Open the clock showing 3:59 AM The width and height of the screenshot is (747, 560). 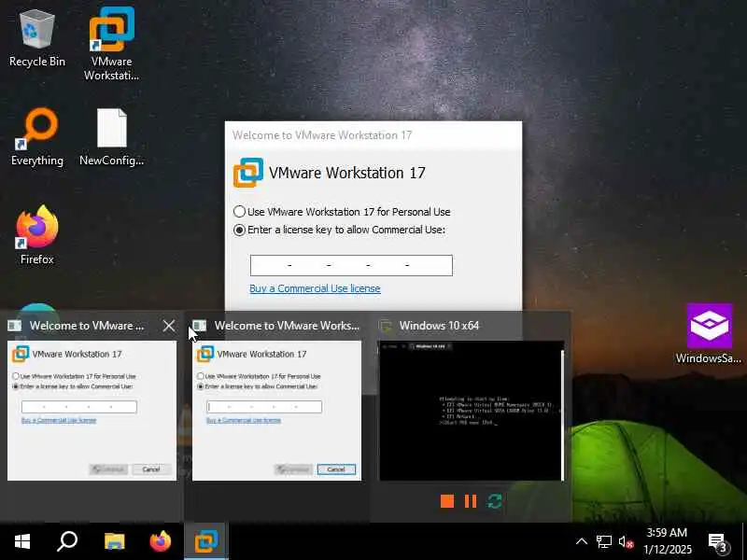pyautogui.click(x=667, y=541)
